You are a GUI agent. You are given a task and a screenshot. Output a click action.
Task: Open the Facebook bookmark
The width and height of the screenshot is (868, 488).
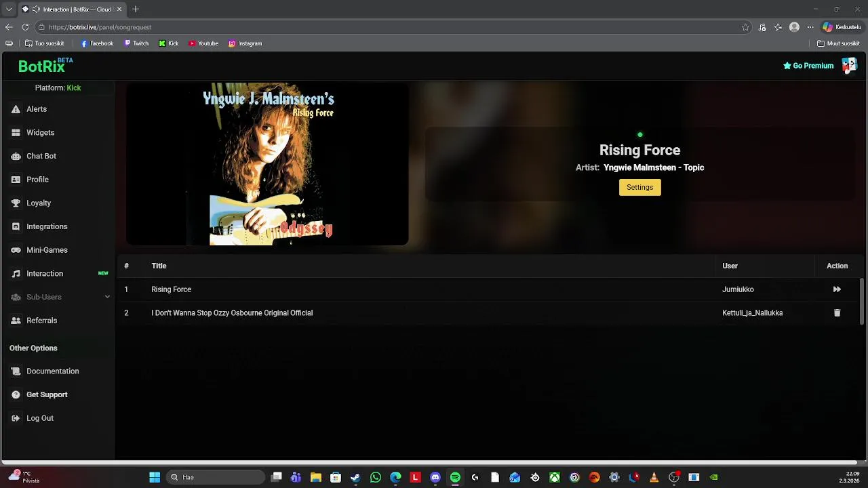pos(97,43)
